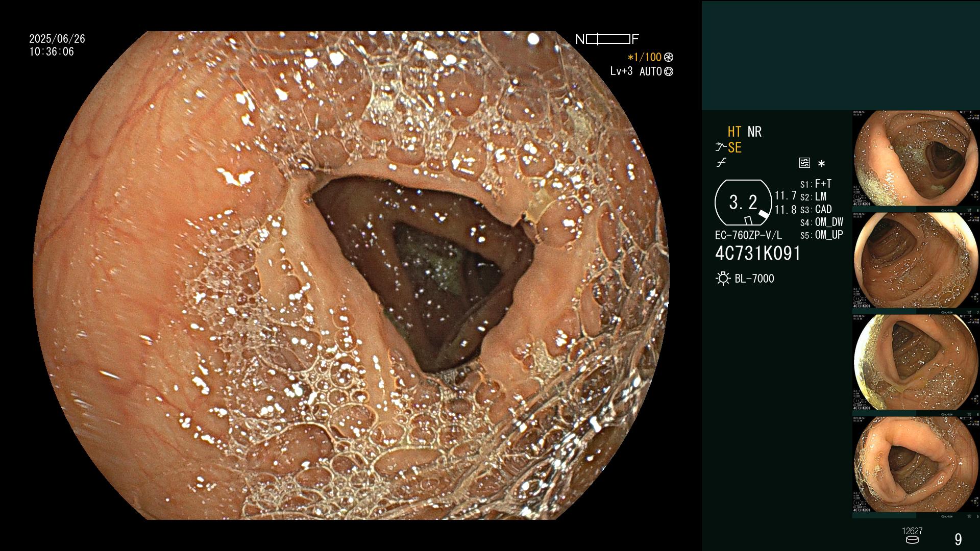980x551 pixels.
Task: Click the S2: LM switch assignment
Action: point(813,197)
